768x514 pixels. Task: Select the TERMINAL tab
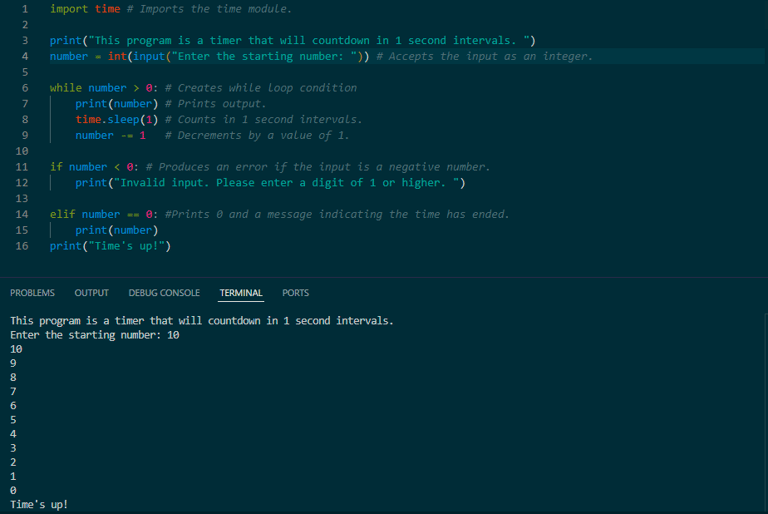(241, 293)
